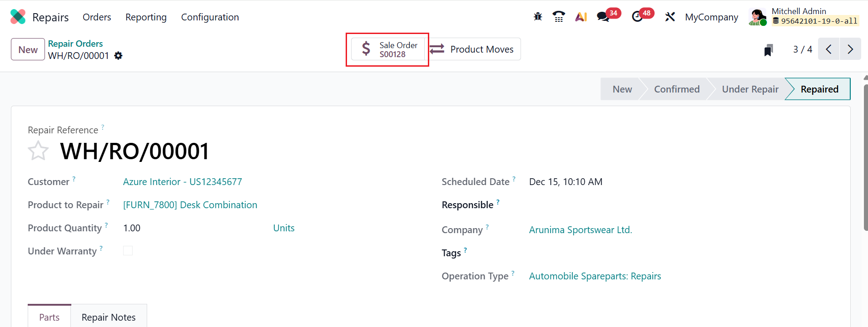Click the Product Moves smart button

tap(473, 49)
